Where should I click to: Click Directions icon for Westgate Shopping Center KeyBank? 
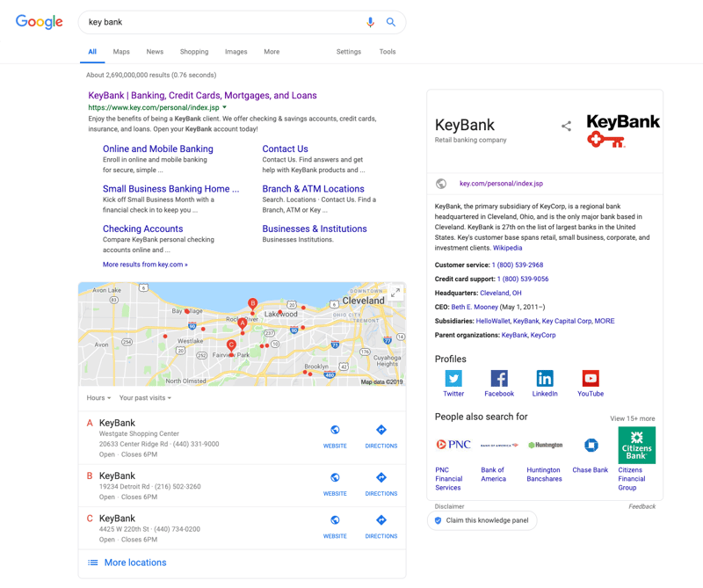(380, 431)
